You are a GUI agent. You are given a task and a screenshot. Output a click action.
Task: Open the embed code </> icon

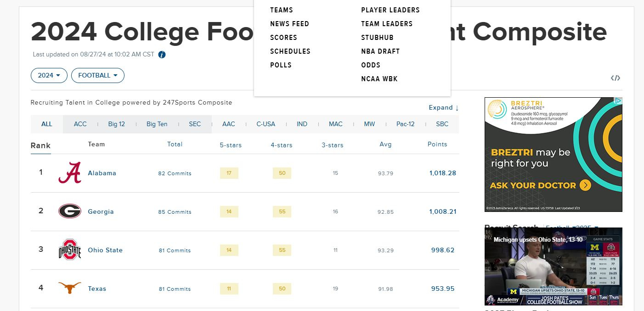616,78
